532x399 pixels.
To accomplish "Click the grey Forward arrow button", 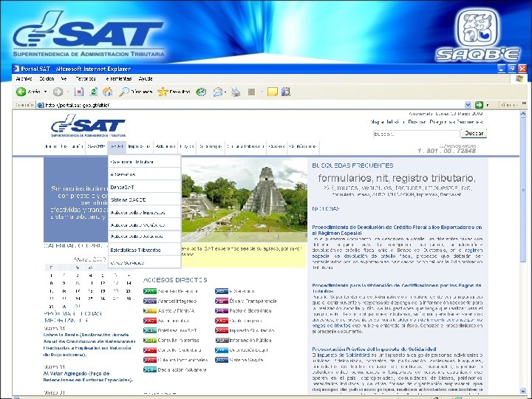I will (x=58, y=92).
